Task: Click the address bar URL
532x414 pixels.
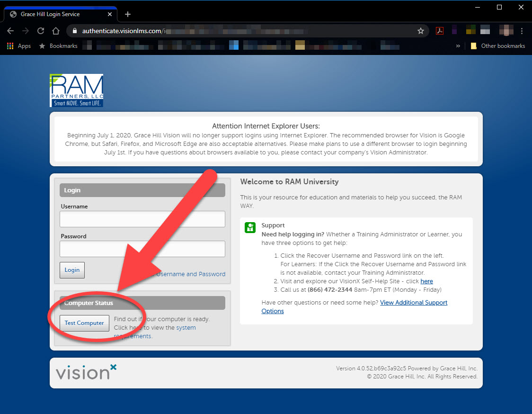Action: (195, 31)
